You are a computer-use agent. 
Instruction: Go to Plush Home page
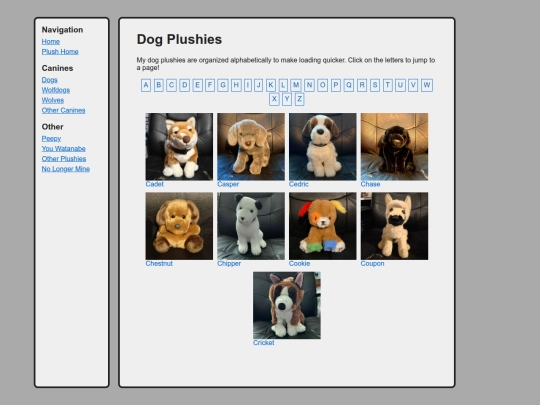60,52
